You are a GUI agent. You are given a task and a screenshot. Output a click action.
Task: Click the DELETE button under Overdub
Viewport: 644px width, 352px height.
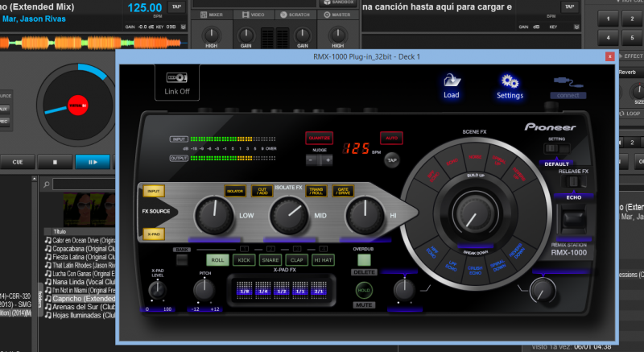(364, 272)
